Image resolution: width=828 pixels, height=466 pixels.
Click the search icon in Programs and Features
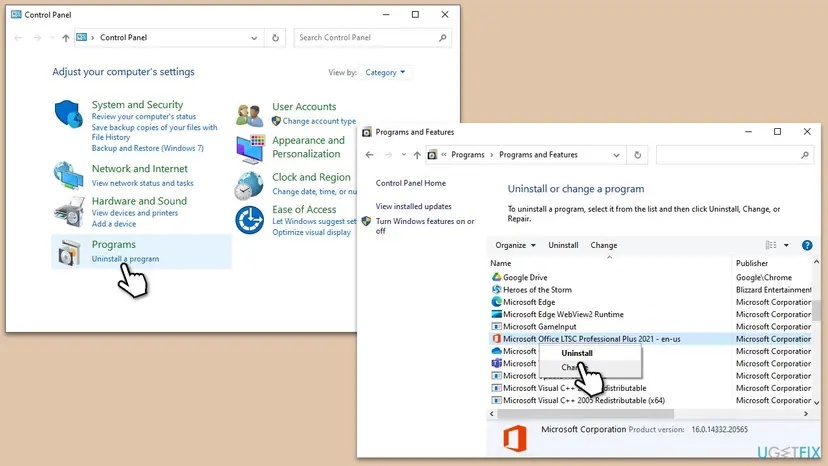[805, 155]
